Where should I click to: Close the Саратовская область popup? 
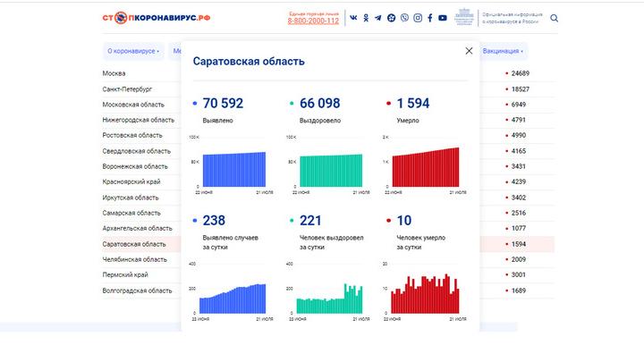pyautogui.click(x=469, y=51)
